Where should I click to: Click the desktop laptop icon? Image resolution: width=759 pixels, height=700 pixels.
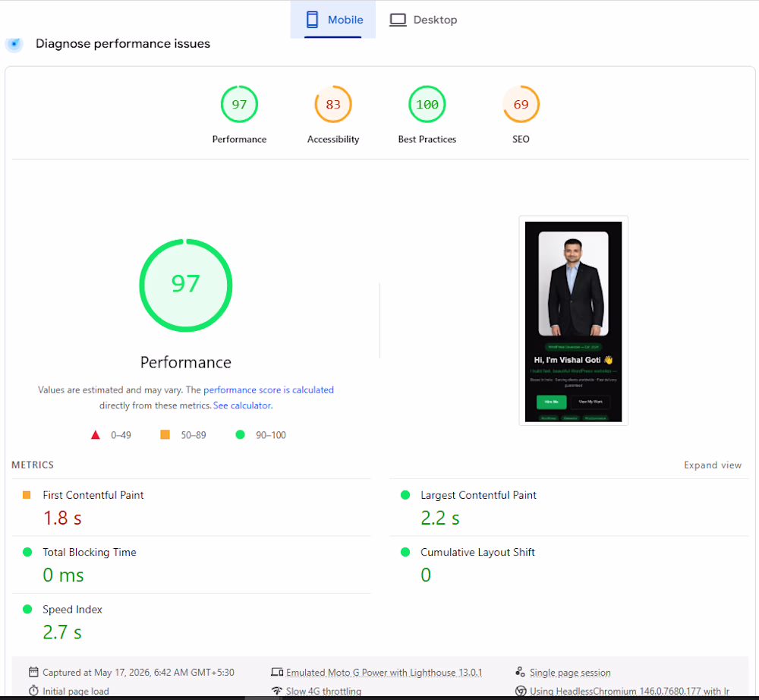point(398,20)
